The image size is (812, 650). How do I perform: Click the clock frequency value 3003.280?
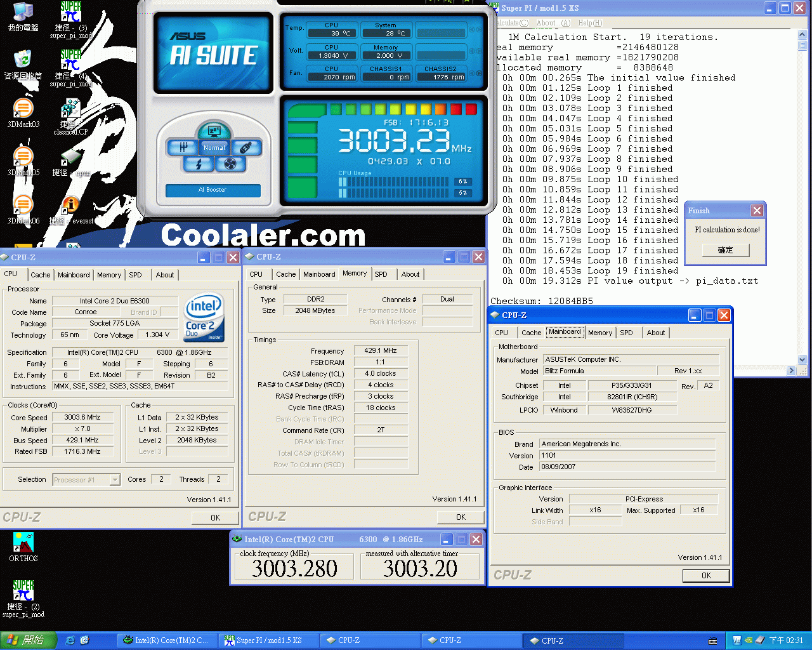(x=294, y=568)
